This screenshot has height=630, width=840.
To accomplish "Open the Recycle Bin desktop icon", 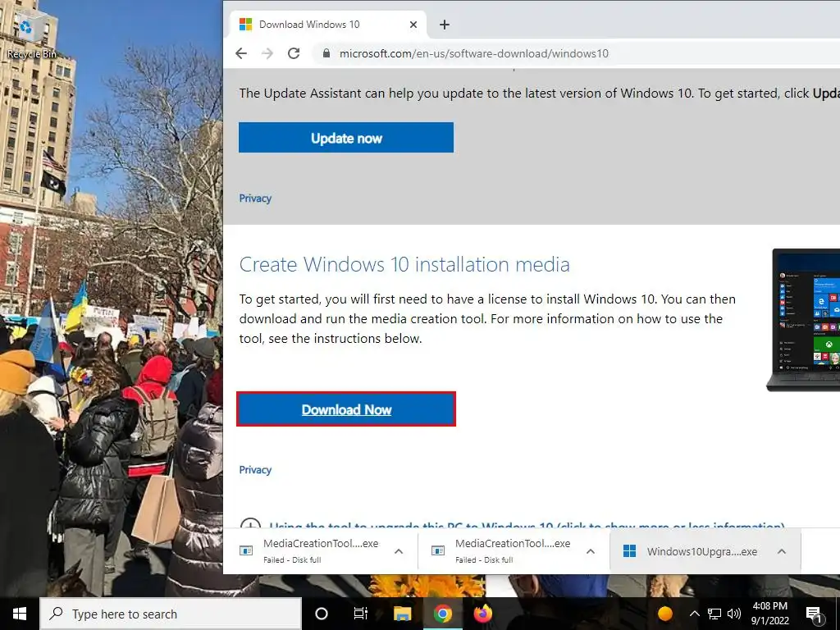I will [x=31, y=35].
